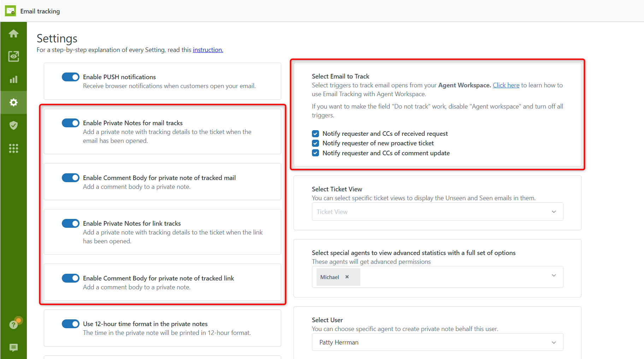Select the email tracking view icon
This screenshot has height=359, width=644.
[13, 56]
